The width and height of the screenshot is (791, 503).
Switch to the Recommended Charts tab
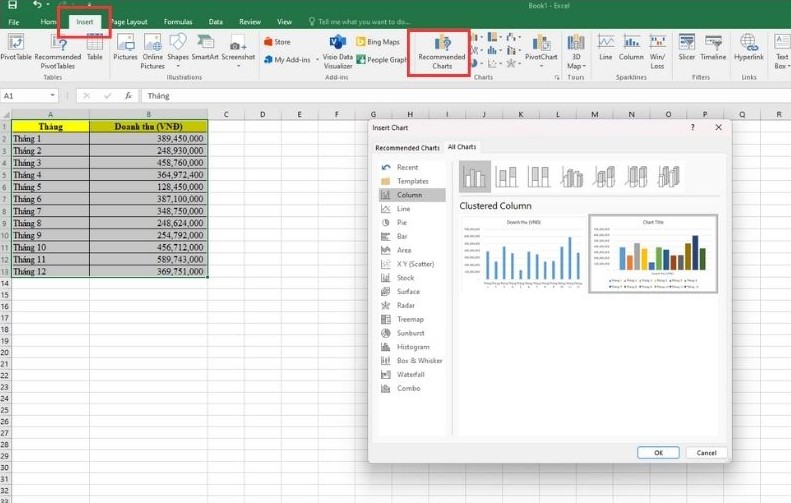pyautogui.click(x=407, y=147)
